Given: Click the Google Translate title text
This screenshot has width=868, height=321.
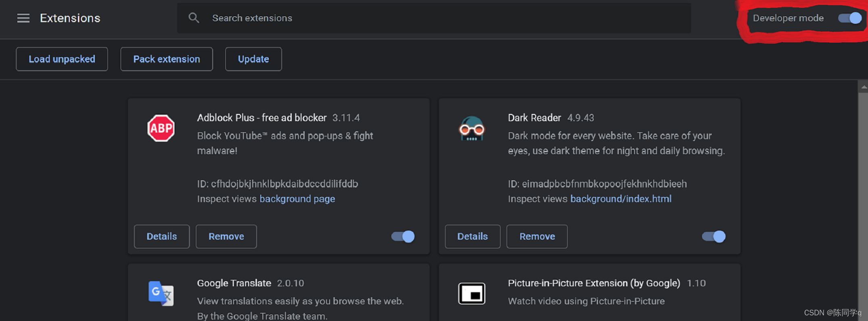Looking at the screenshot, I should pos(234,283).
